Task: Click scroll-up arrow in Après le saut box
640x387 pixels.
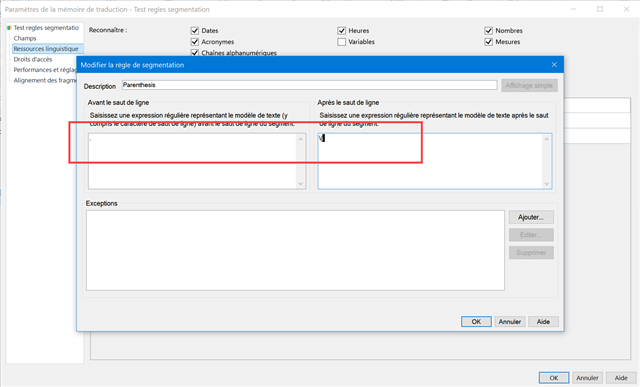Action: point(547,139)
